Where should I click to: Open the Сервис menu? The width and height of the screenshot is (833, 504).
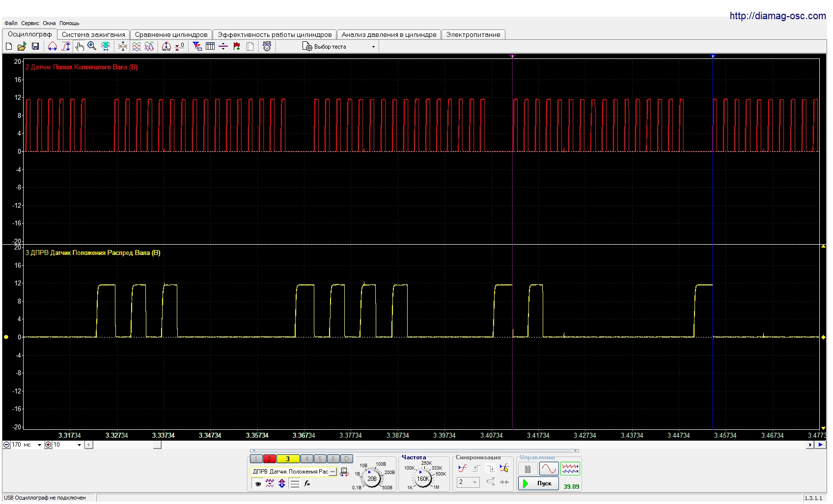(30, 23)
